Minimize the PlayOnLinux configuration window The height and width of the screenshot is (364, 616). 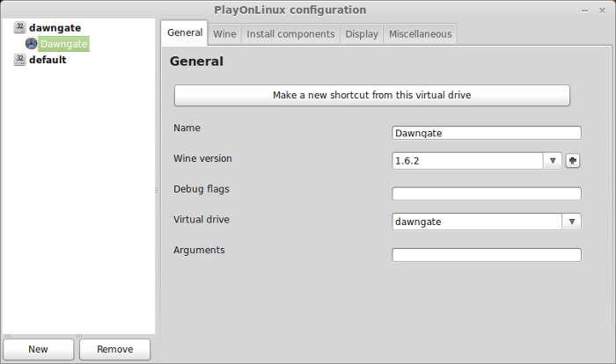[584, 11]
